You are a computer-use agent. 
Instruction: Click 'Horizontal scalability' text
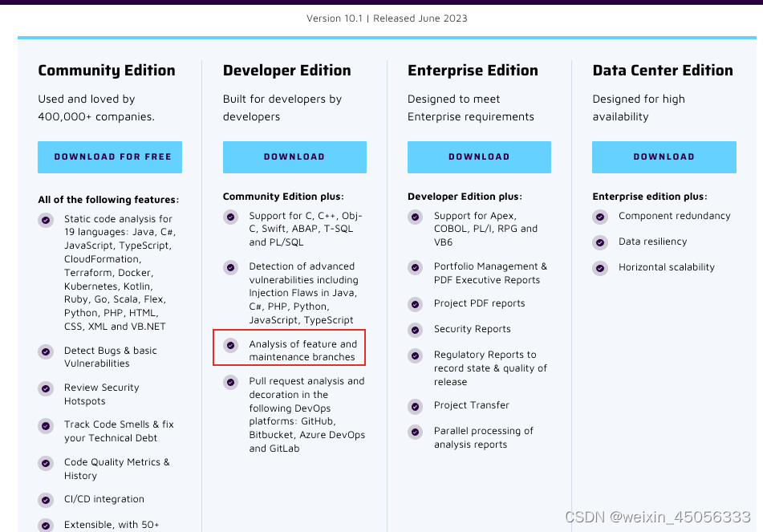pyautogui.click(x=667, y=267)
